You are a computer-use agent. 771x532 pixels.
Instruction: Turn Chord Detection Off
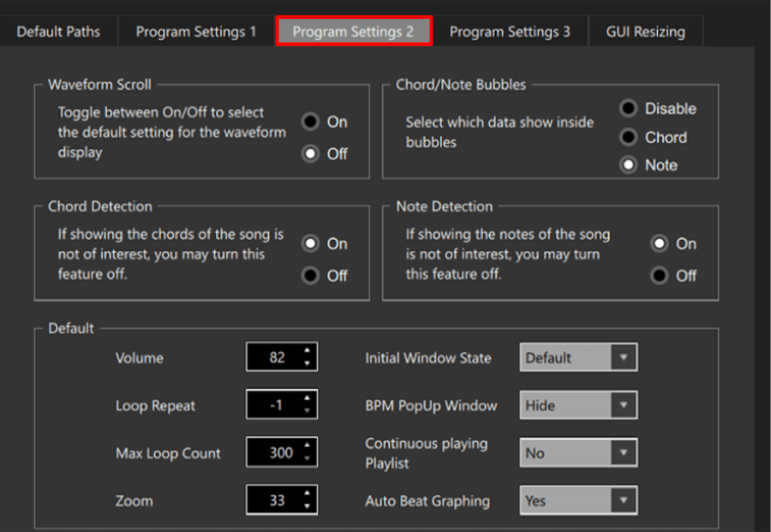click(x=312, y=276)
